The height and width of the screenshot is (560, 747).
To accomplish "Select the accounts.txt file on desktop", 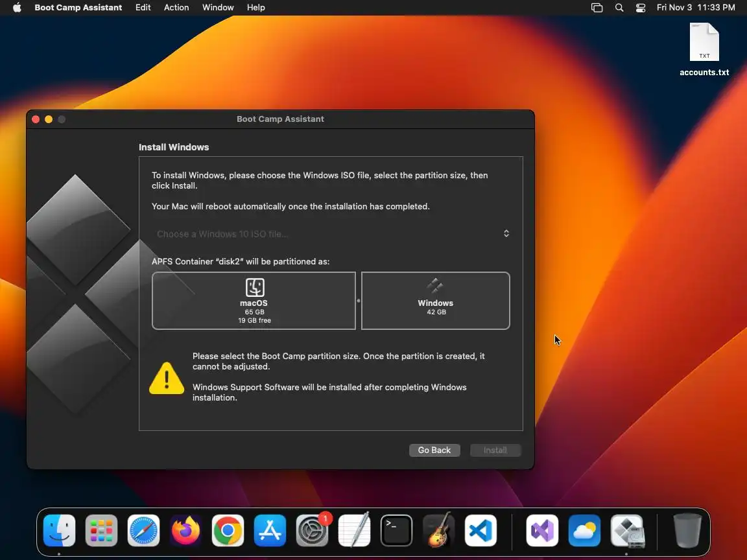I will point(704,49).
